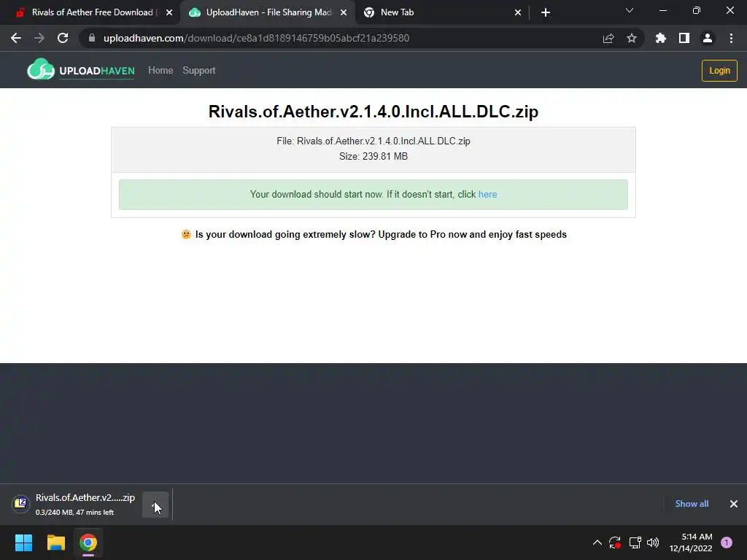Open the Chrome three-dot menu
This screenshot has height=560, width=747.
click(x=731, y=38)
